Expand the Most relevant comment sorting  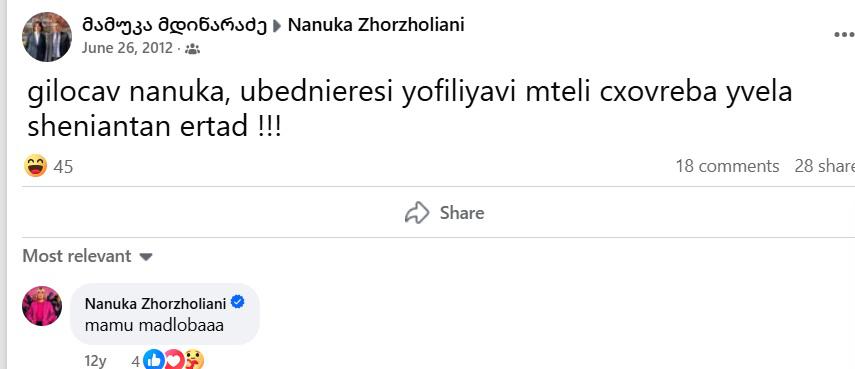(x=87, y=256)
